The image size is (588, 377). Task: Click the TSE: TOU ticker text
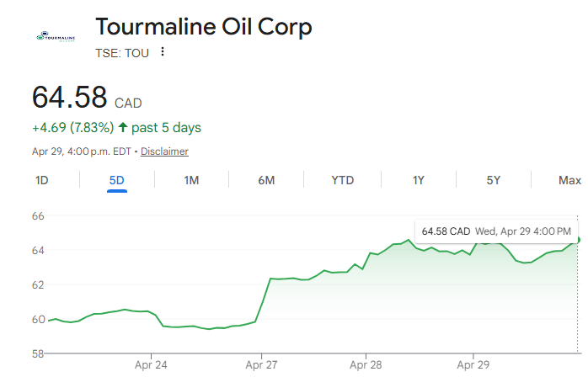click(x=122, y=53)
